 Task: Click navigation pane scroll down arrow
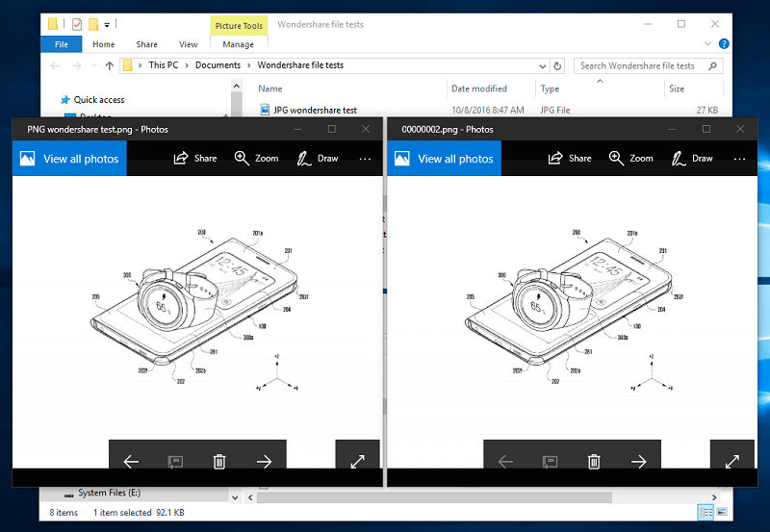235,497
